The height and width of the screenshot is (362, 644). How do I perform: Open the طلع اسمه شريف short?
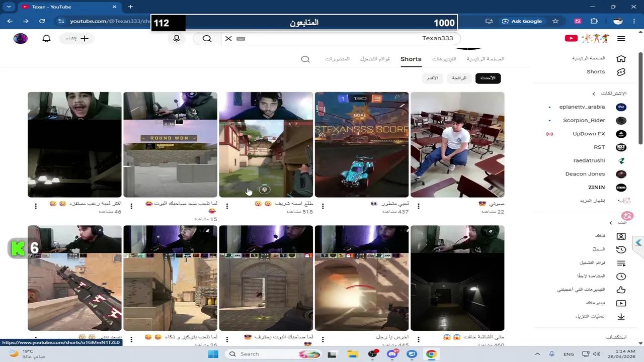(x=266, y=145)
